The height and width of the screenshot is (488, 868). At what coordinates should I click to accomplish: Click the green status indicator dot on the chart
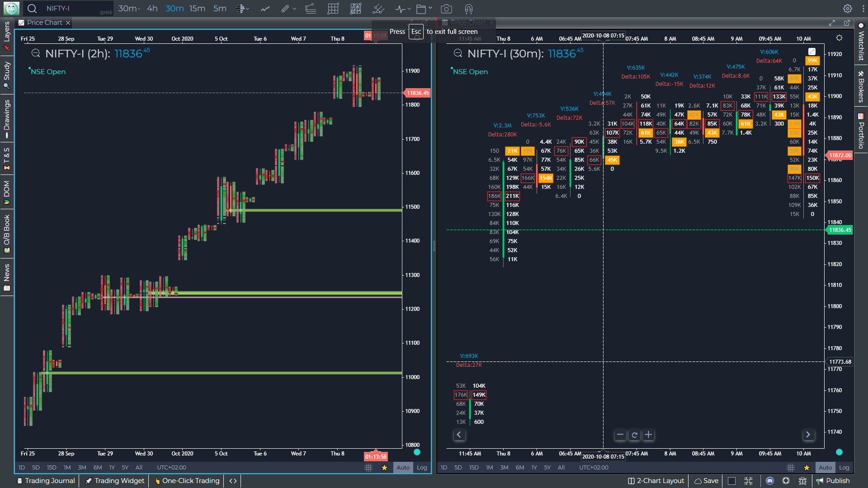pyautogui.click(x=416, y=452)
